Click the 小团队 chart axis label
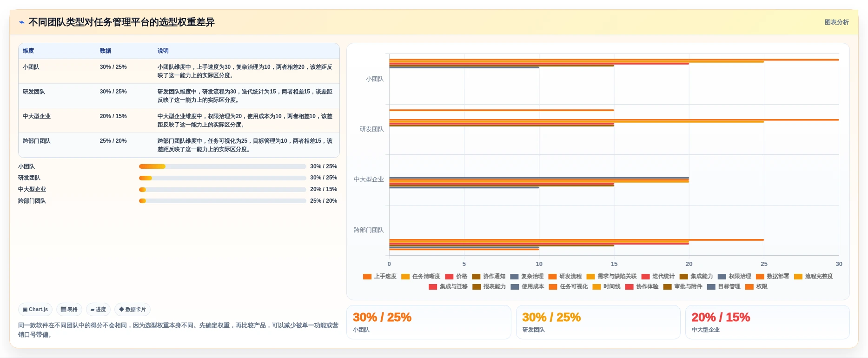 (x=375, y=79)
